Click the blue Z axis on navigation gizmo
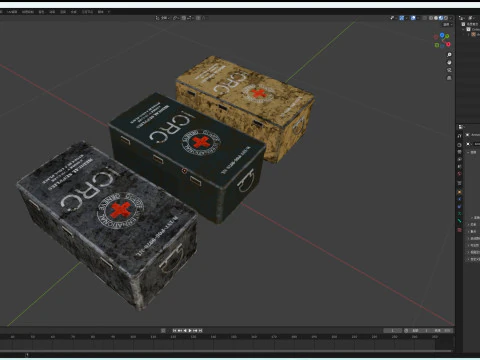This screenshot has height=360, width=480. (x=442, y=35)
